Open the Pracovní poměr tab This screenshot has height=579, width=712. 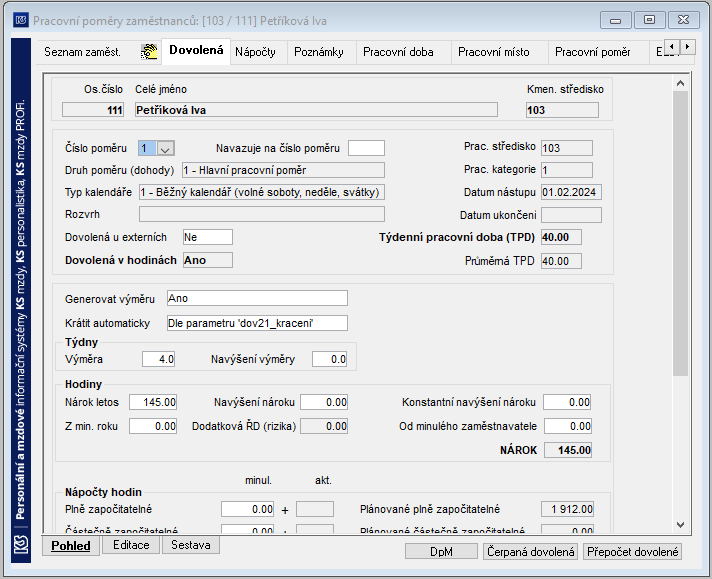coord(593,52)
